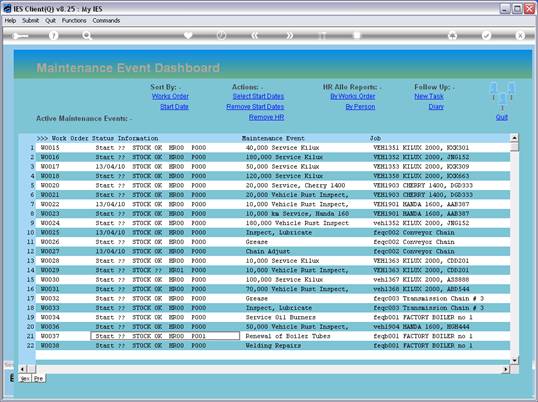The width and height of the screenshot is (538, 402).
Task: Sort events by Works Order link
Action: point(170,96)
